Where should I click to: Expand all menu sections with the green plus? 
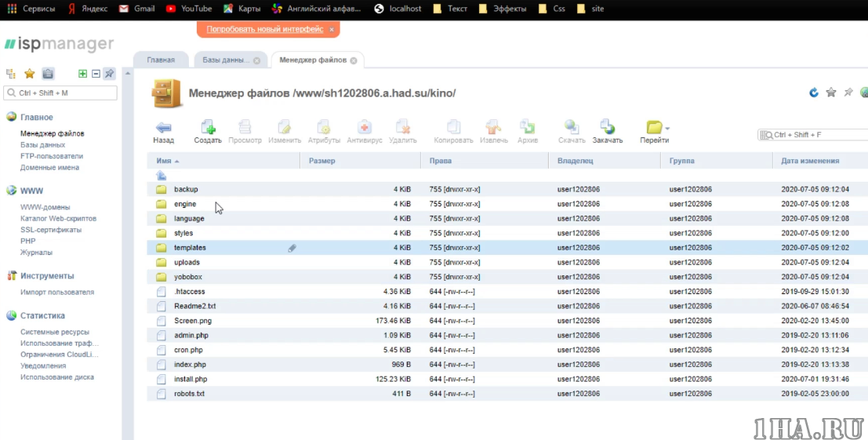click(82, 74)
